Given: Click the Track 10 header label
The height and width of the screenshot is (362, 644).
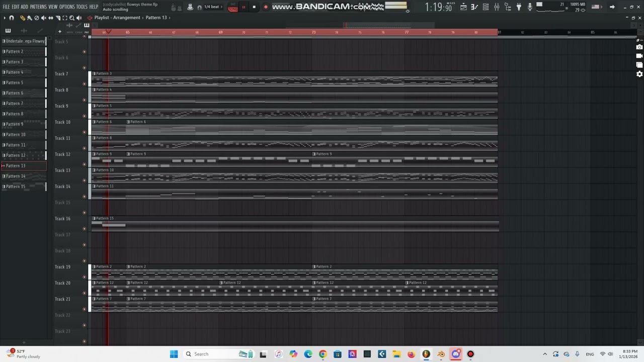Looking at the screenshot, I should (62, 122).
